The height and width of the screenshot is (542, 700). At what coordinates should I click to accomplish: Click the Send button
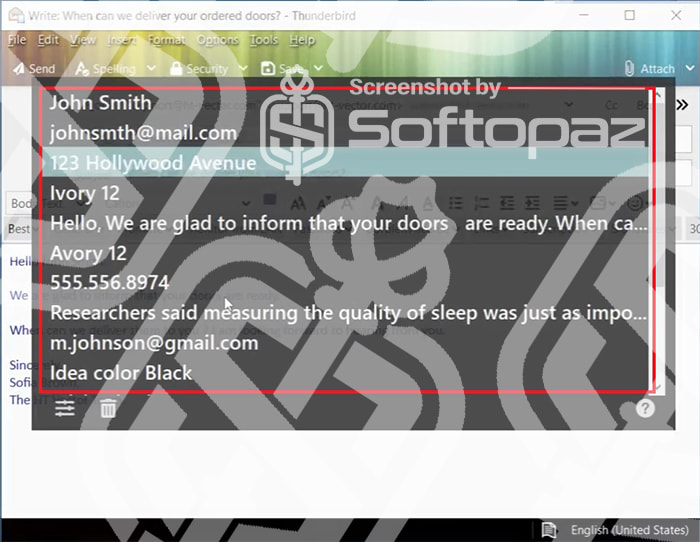[x=34, y=69]
